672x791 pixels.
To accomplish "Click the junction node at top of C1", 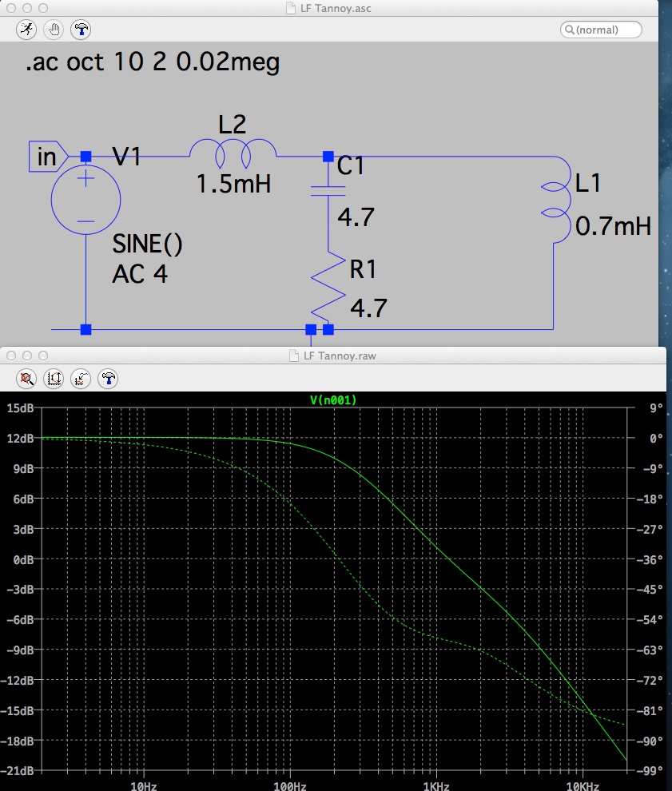I will [x=328, y=157].
